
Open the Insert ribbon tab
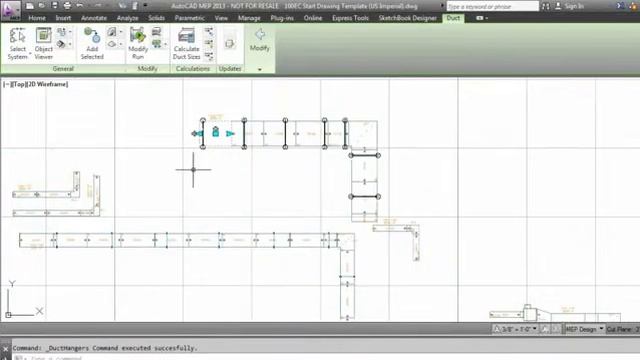[x=63, y=18]
